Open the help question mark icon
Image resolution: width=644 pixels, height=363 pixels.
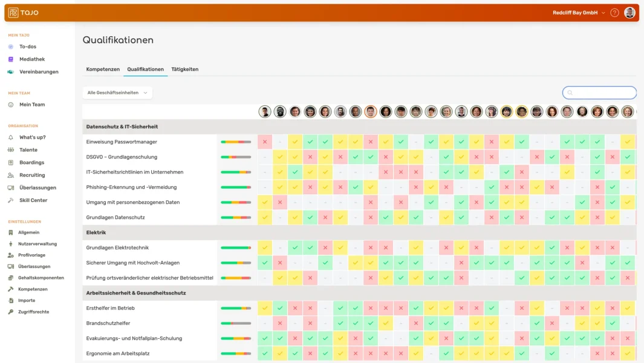point(614,13)
